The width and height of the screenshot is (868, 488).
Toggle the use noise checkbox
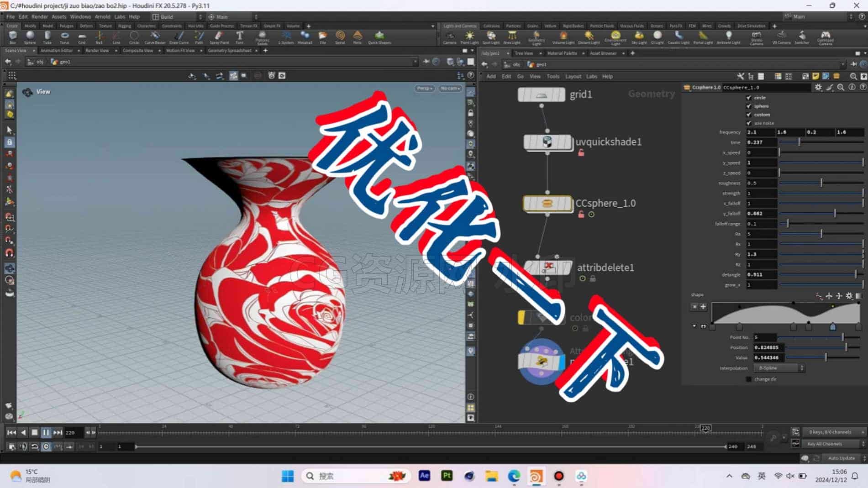pyautogui.click(x=749, y=123)
